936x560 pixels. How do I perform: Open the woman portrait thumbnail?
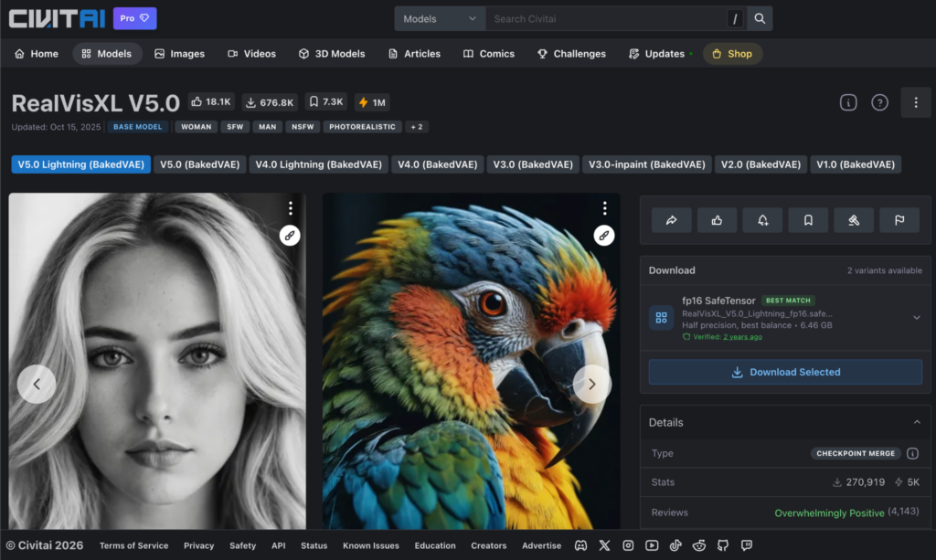pyautogui.click(x=157, y=361)
